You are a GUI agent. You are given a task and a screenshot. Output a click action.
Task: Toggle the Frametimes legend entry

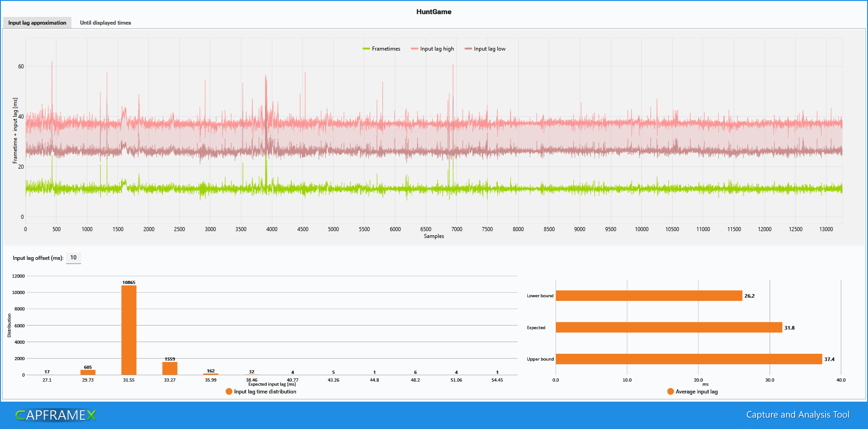382,49
